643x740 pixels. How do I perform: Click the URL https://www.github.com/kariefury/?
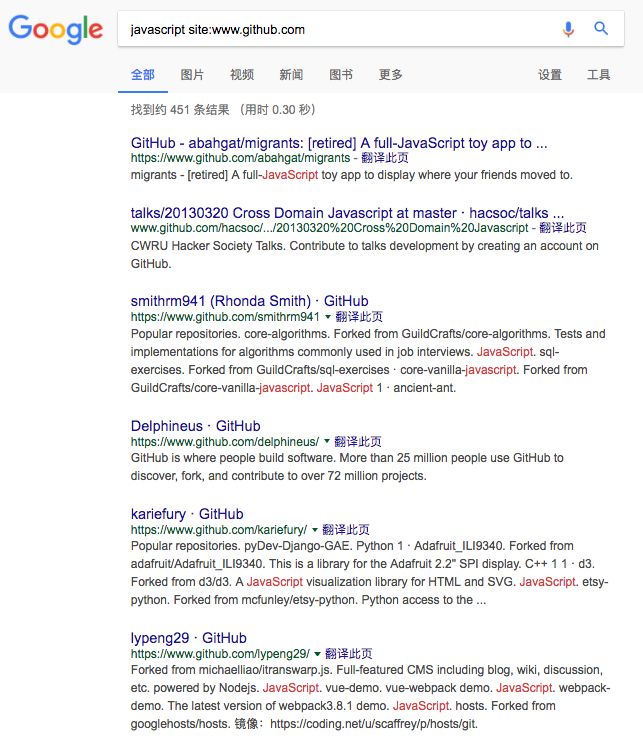(219, 530)
